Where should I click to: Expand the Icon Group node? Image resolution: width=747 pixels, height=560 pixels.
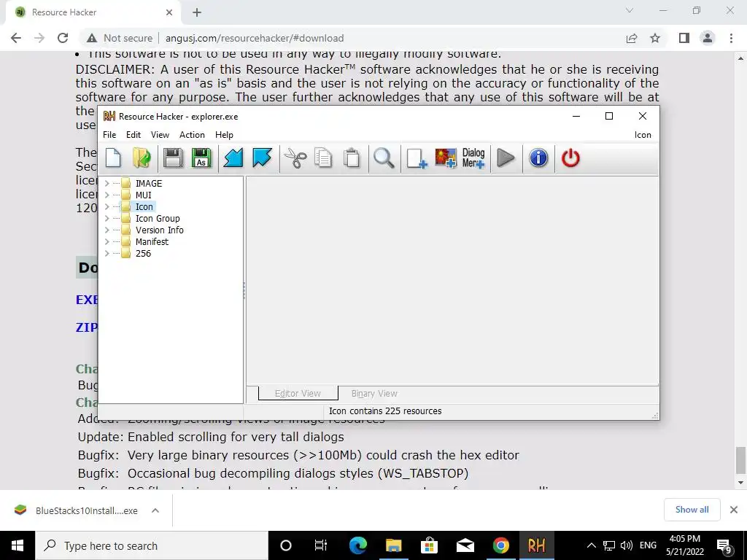(107, 218)
